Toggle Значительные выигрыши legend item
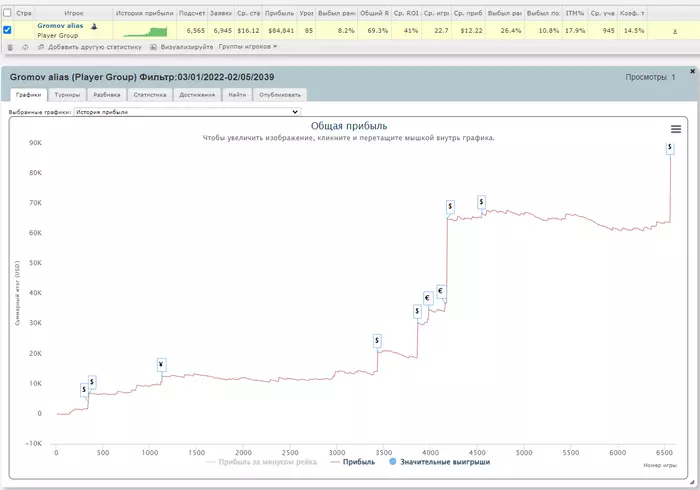The image size is (700, 490). 440,462
